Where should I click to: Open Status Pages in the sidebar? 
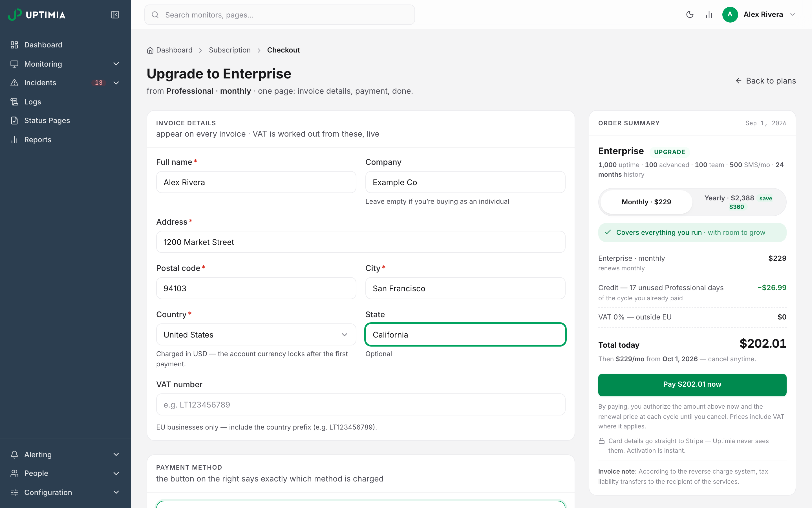65,121
